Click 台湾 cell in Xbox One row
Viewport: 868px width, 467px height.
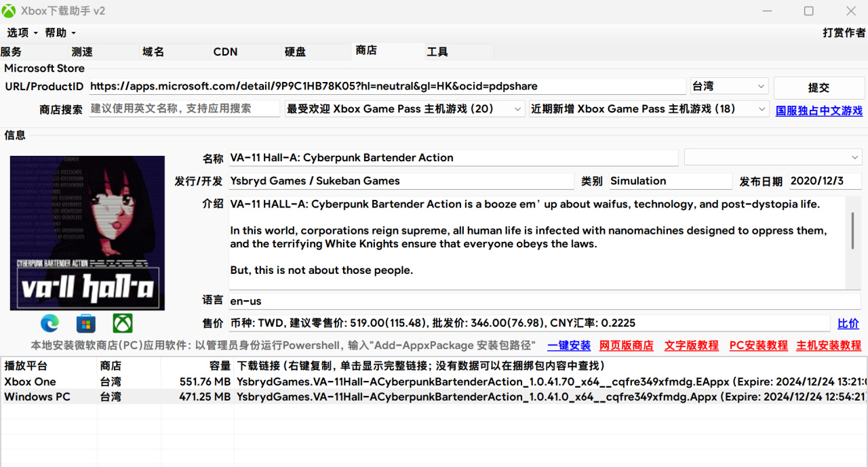111,382
